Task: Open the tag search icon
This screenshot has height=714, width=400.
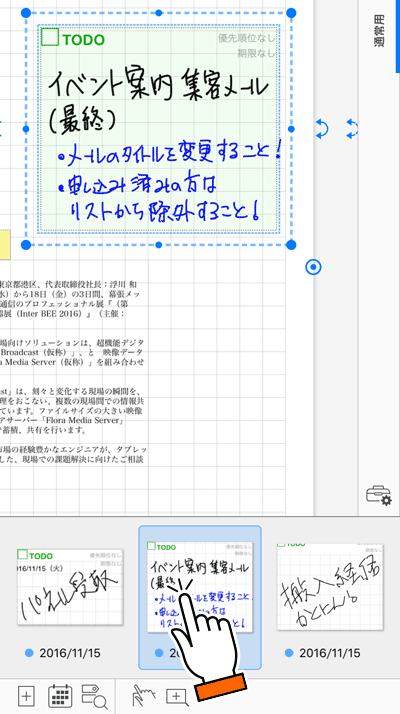Action: (94, 696)
